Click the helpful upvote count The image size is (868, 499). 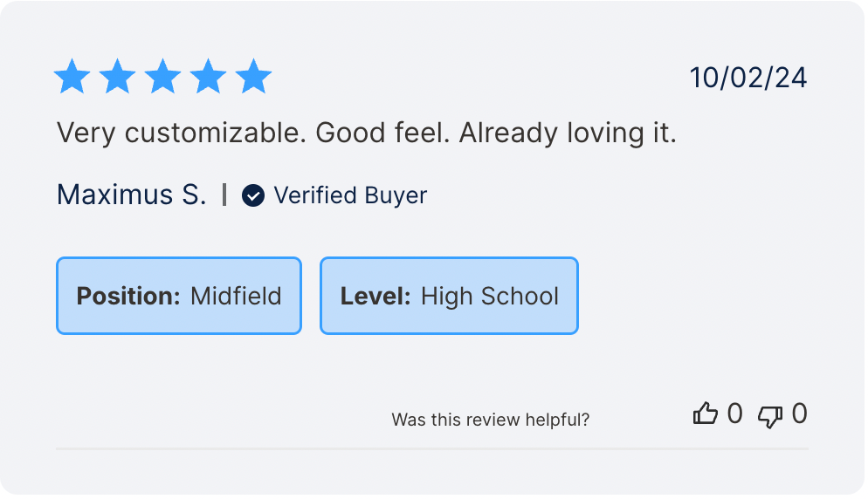click(734, 414)
